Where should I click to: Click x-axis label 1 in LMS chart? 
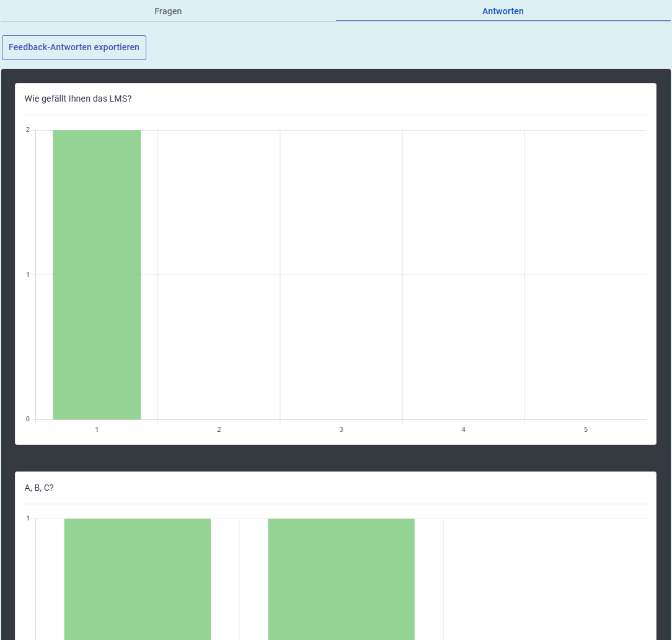(97, 429)
